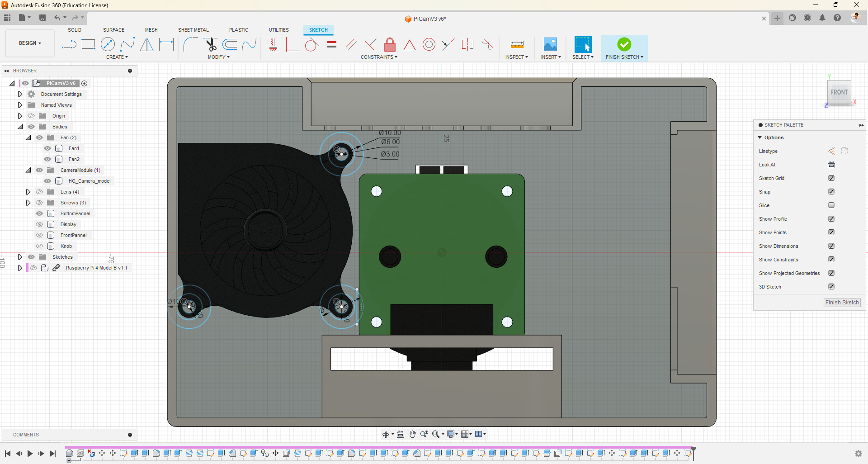
Task: Click the green Finish Sketch checkmark
Action: (624, 44)
